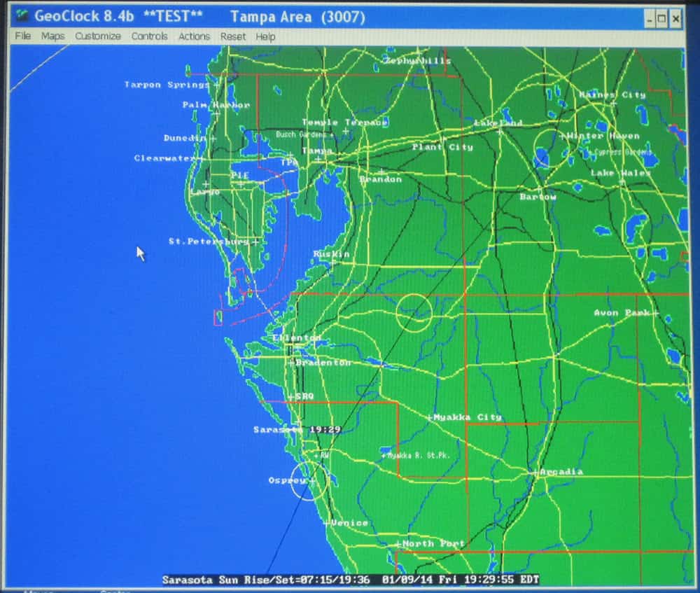Image resolution: width=700 pixels, height=593 pixels.
Task: Click the Bartow city label
Action: click(538, 197)
